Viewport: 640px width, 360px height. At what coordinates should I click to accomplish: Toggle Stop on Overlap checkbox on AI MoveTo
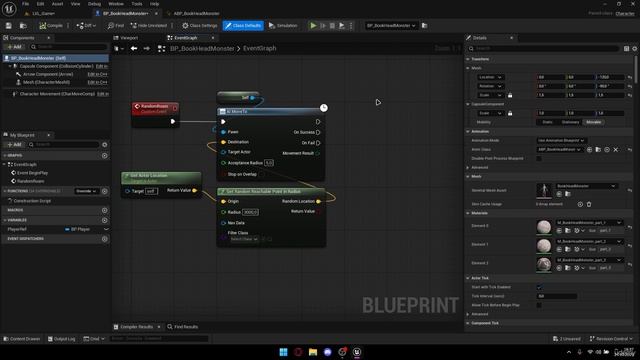[262, 174]
